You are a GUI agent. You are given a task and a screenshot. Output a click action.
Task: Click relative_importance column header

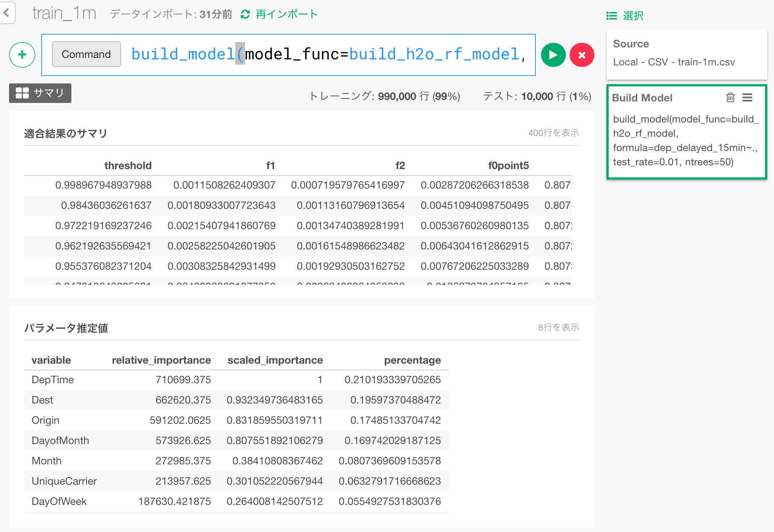click(161, 360)
